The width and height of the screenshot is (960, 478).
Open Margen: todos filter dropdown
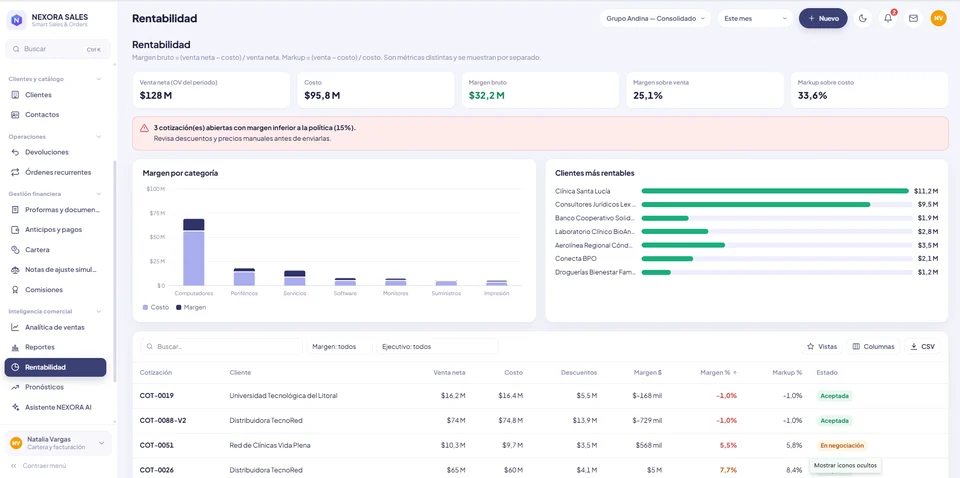(339, 346)
